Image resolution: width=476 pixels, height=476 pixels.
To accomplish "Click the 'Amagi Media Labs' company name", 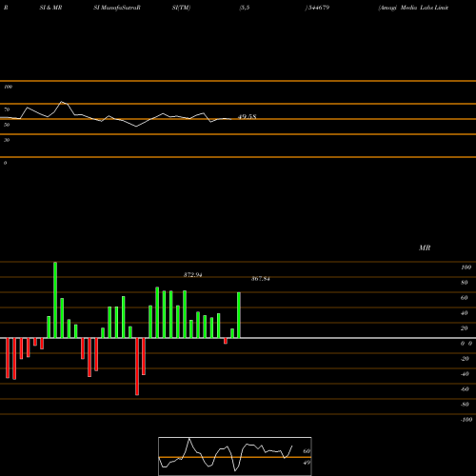I will [407, 8].
